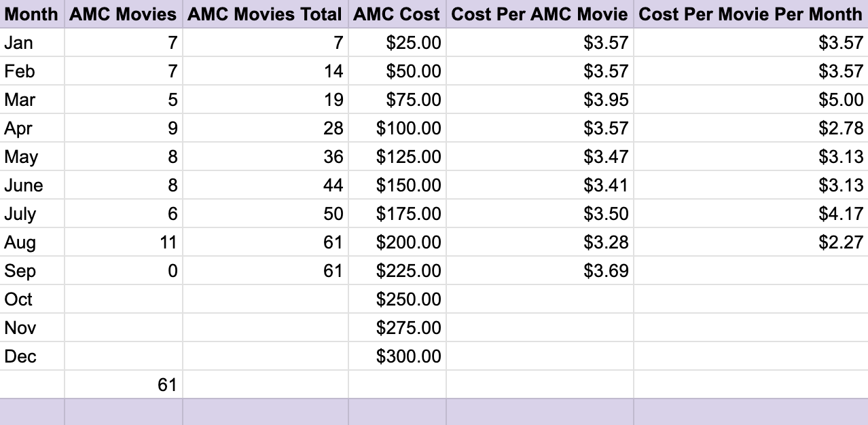Click the Cost Per Movie Per Month header
Image resolution: width=868 pixels, height=425 pixels.
(751, 14)
